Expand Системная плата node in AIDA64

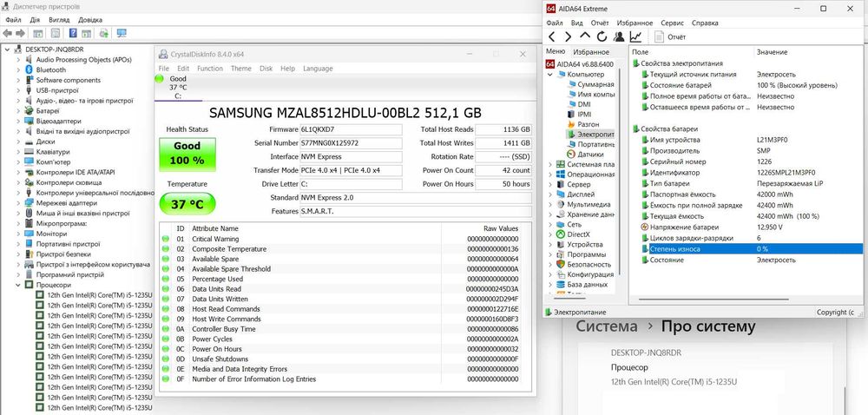(x=549, y=164)
